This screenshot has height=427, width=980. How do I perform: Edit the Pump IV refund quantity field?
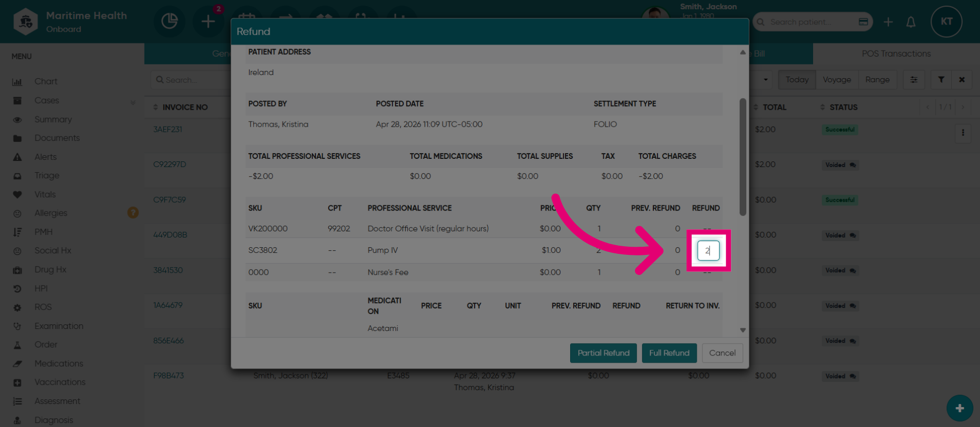coord(708,250)
